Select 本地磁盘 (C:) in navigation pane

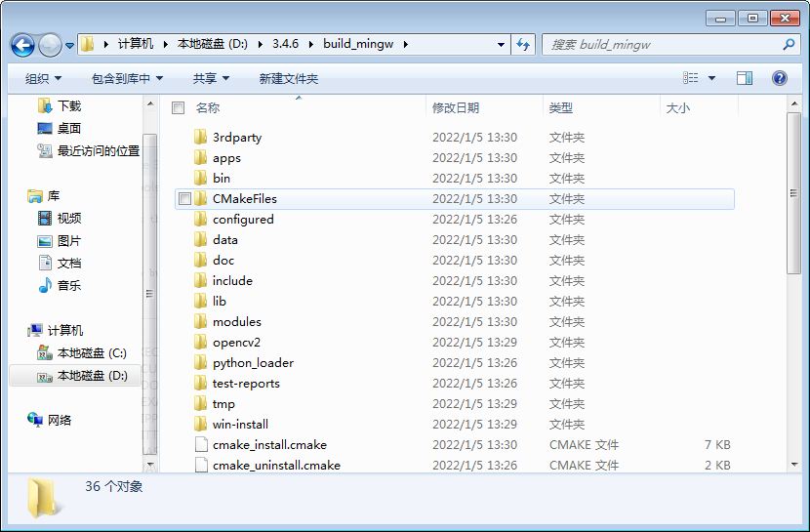click(91, 352)
